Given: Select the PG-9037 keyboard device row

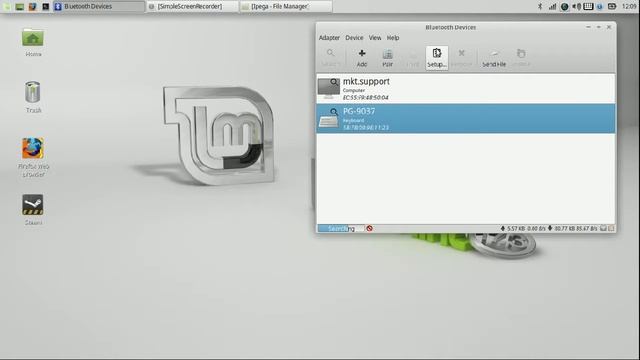Looking at the screenshot, I should (466, 118).
